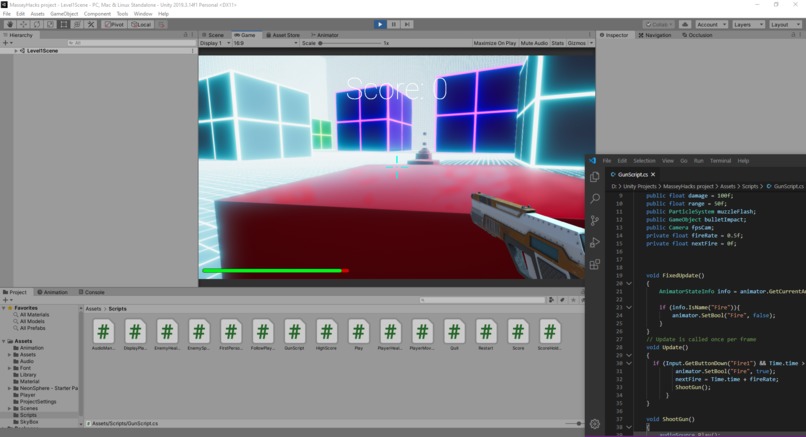This screenshot has height=437, width=806.
Task: Toggle the Hierarchy panel lock
Action: pos(186,35)
